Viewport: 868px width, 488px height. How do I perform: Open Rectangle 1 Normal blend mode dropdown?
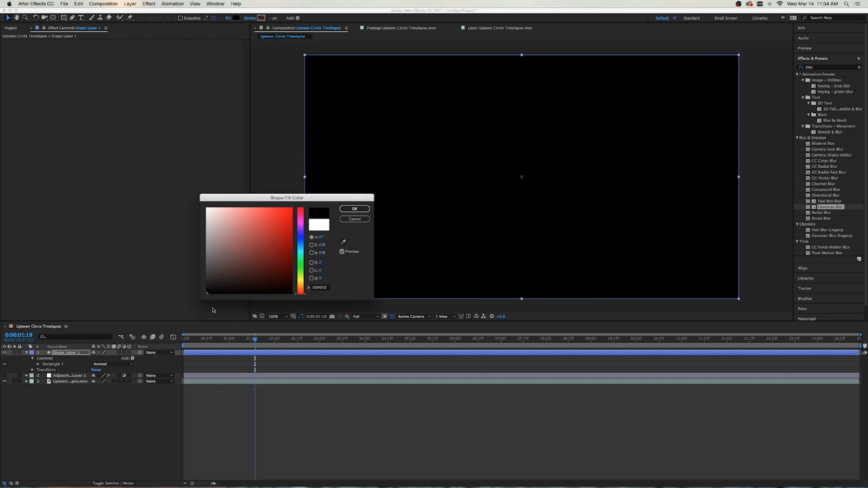click(113, 364)
